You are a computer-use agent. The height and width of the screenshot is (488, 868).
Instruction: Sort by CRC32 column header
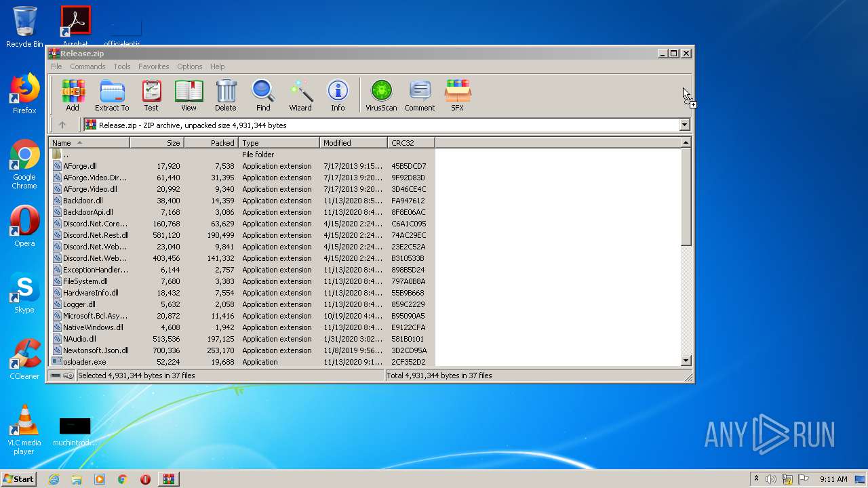pos(411,142)
